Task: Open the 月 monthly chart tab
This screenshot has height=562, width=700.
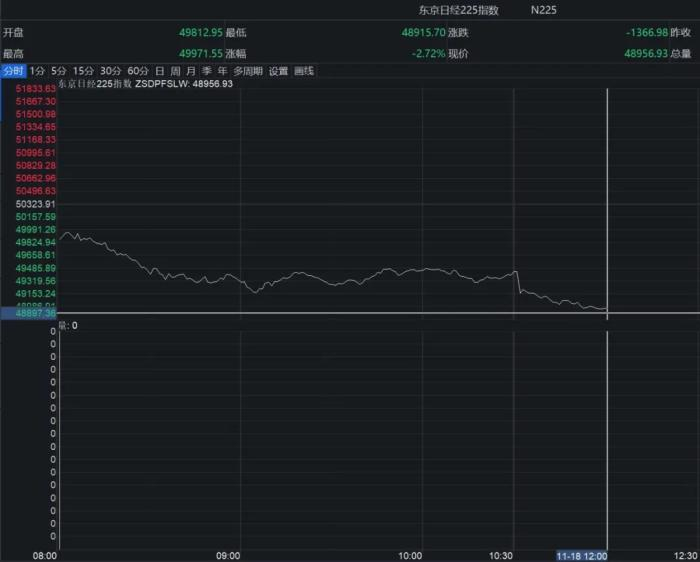Action: click(x=191, y=71)
